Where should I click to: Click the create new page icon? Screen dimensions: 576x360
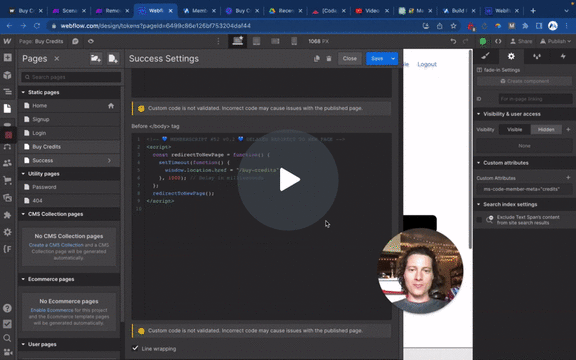tap(113, 58)
